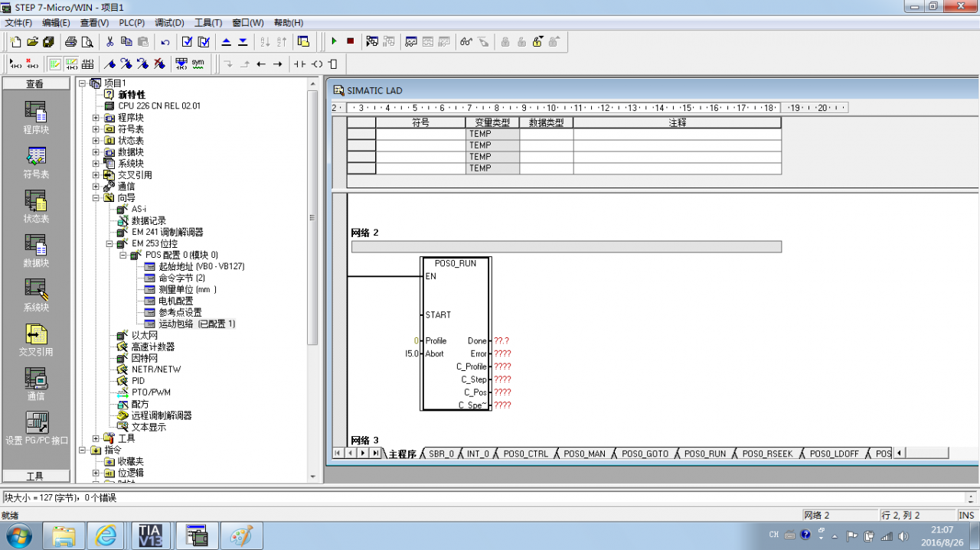Image resolution: width=980 pixels, height=550 pixels.
Task: Click the insert contact icon
Action: (299, 64)
